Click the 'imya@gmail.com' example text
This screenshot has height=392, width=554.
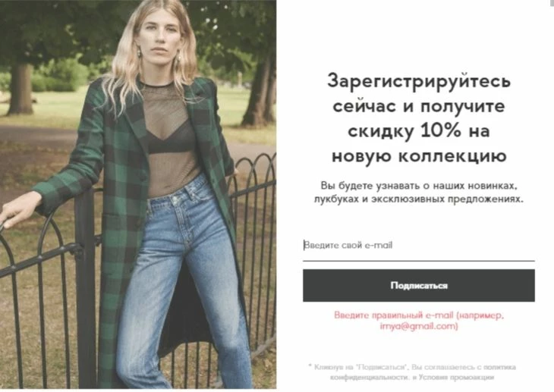(419, 326)
